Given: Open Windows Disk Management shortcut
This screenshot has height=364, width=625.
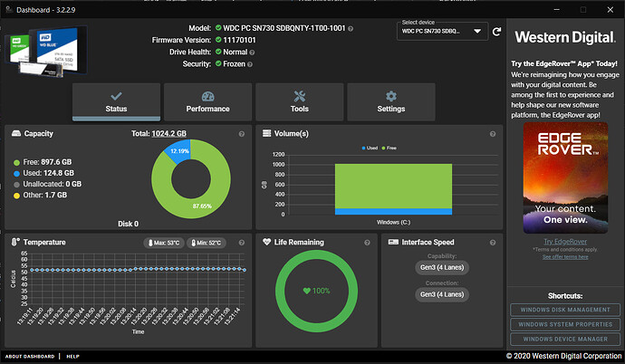Looking at the screenshot, I should click(x=565, y=310).
